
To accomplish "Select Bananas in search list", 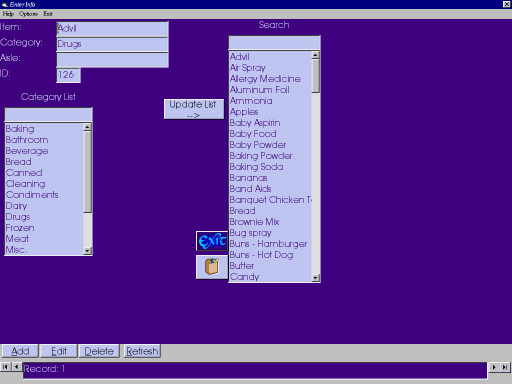I will pos(270,178).
